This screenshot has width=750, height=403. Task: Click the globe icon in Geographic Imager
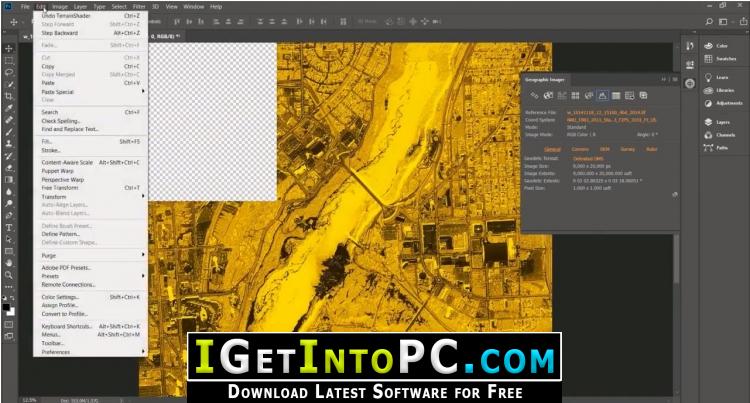click(548, 96)
